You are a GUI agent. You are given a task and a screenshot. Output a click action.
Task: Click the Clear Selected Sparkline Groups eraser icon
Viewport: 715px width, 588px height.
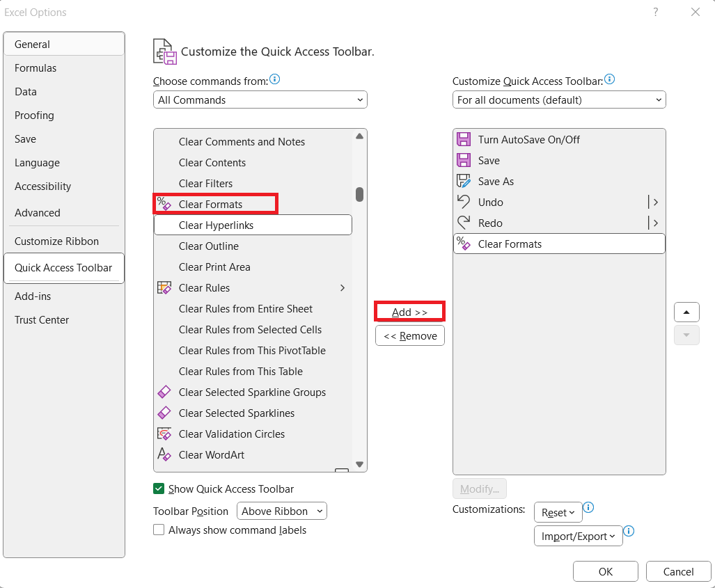pyautogui.click(x=164, y=392)
